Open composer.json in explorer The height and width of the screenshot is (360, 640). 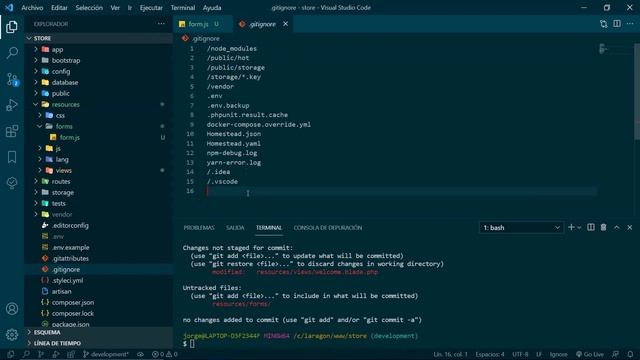[x=73, y=302]
